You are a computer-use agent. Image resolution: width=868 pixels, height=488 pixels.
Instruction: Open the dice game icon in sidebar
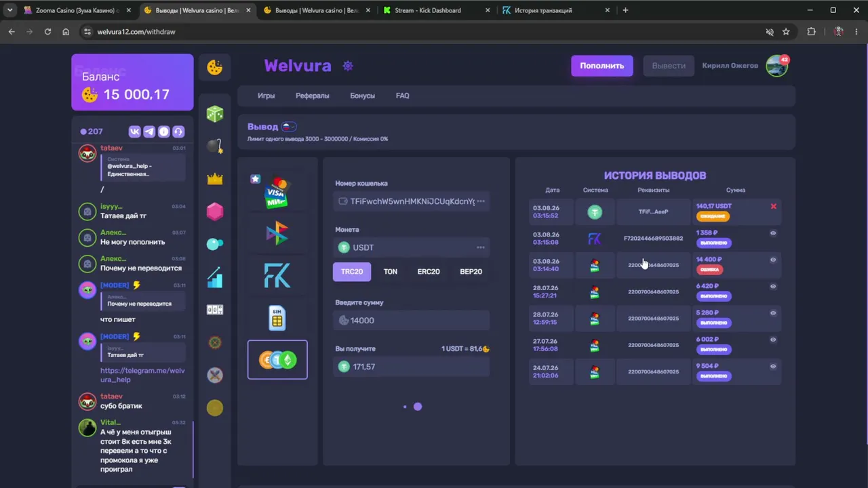[x=215, y=113]
